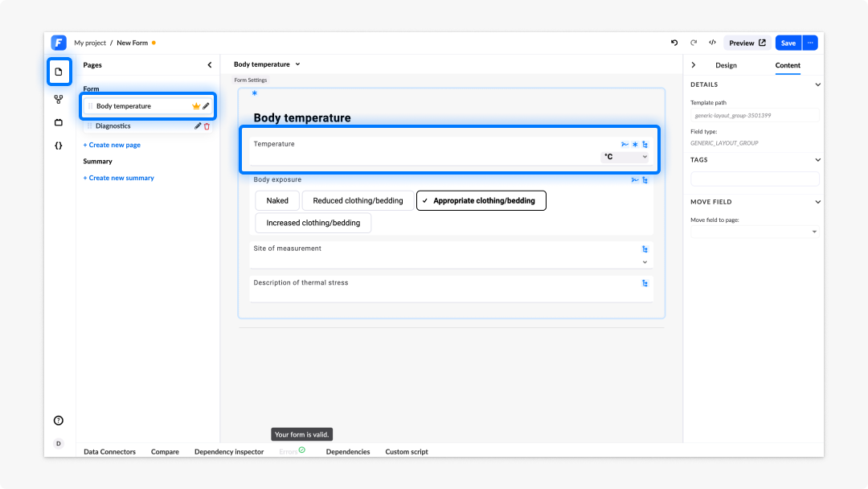The height and width of the screenshot is (489, 868).
Task: Click the tree icon on Site of measurement
Action: 645,249
